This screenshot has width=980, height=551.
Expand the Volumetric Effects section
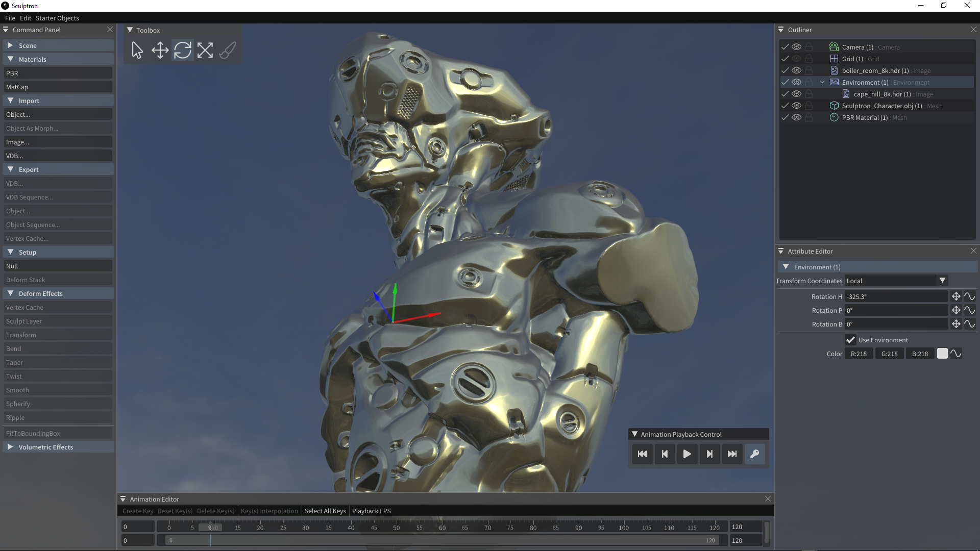tap(46, 447)
